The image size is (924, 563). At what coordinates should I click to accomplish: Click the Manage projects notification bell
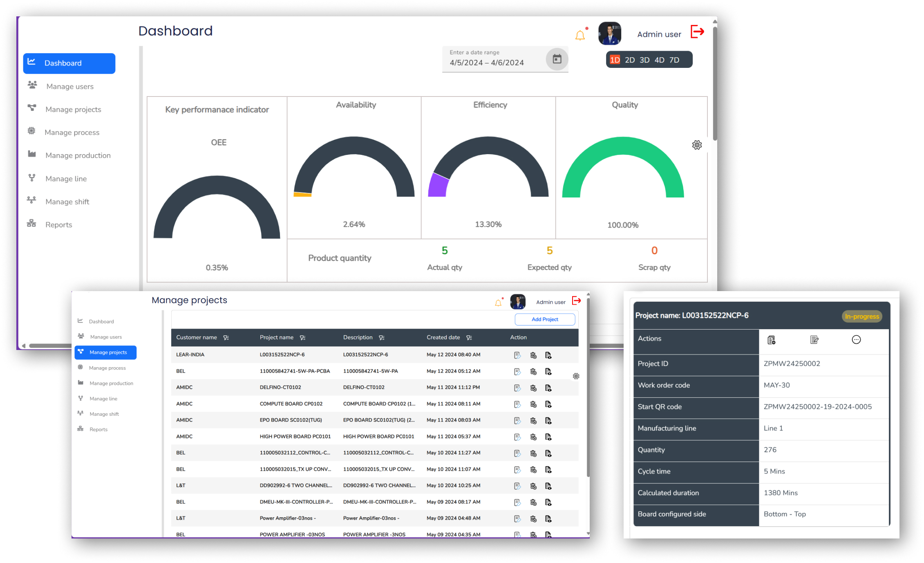[498, 303]
